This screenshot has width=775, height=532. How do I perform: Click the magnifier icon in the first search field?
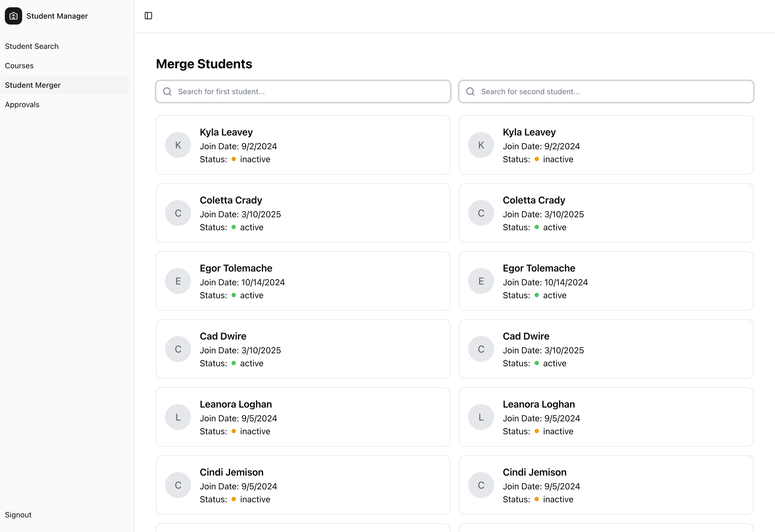click(167, 92)
